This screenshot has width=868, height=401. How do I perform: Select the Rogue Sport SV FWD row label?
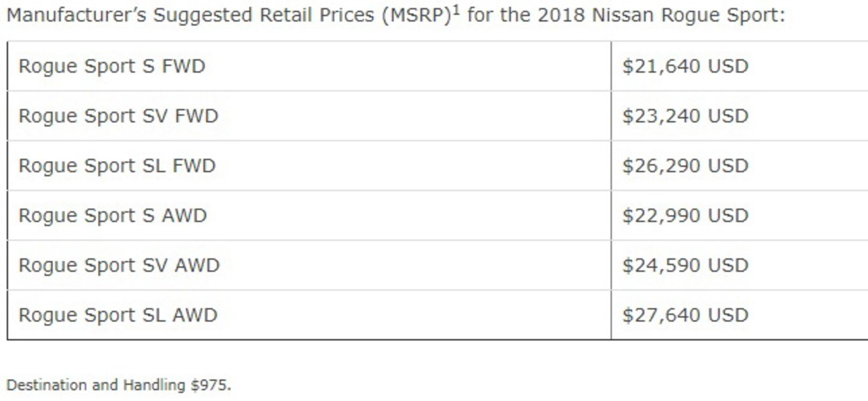118,116
